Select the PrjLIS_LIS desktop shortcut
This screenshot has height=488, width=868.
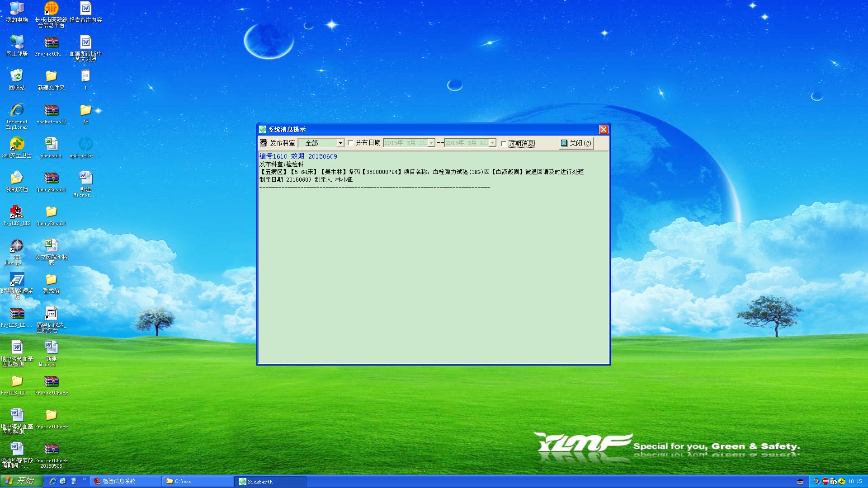tap(17, 212)
